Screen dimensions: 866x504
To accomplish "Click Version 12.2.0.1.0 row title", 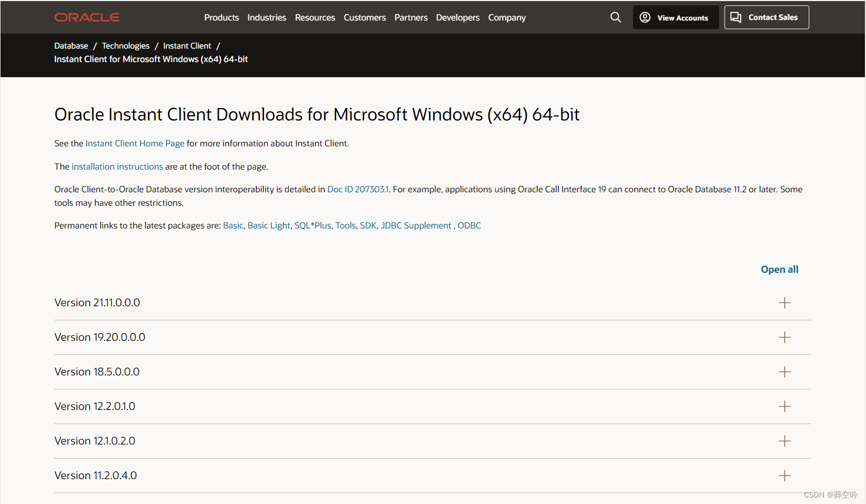I will (x=95, y=406).
